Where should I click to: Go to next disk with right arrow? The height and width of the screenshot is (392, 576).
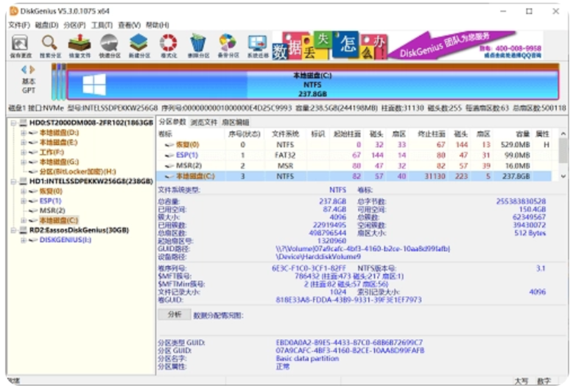pos(32,69)
